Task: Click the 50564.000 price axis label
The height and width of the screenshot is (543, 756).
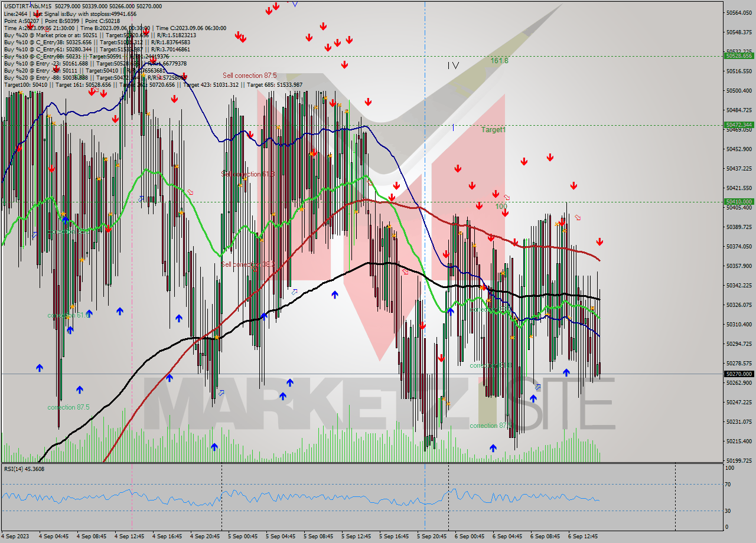Action: click(x=739, y=12)
